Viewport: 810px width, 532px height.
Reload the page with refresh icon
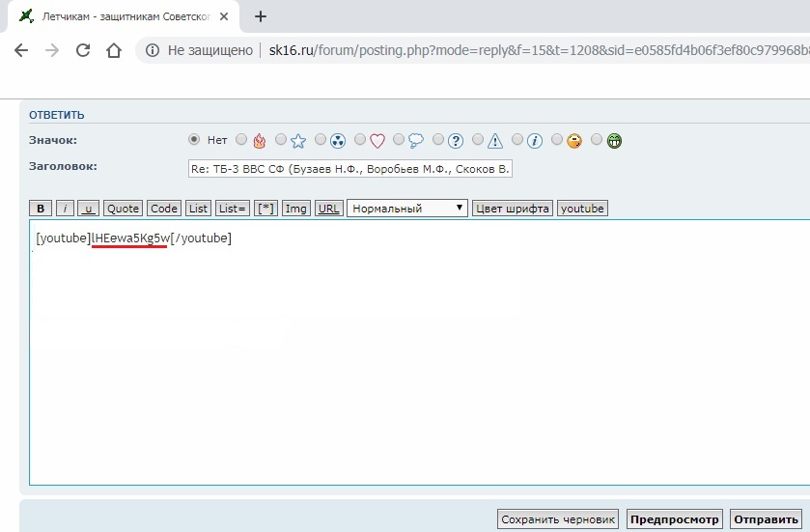click(x=83, y=50)
